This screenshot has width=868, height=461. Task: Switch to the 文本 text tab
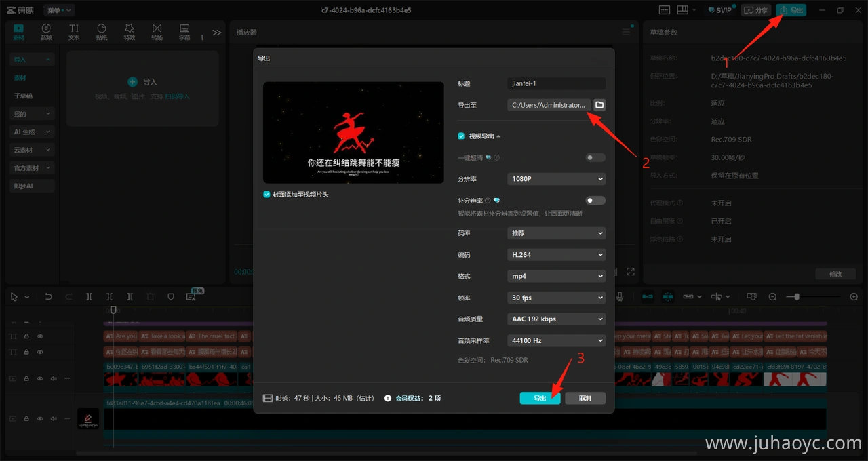(x=74, y=32)
